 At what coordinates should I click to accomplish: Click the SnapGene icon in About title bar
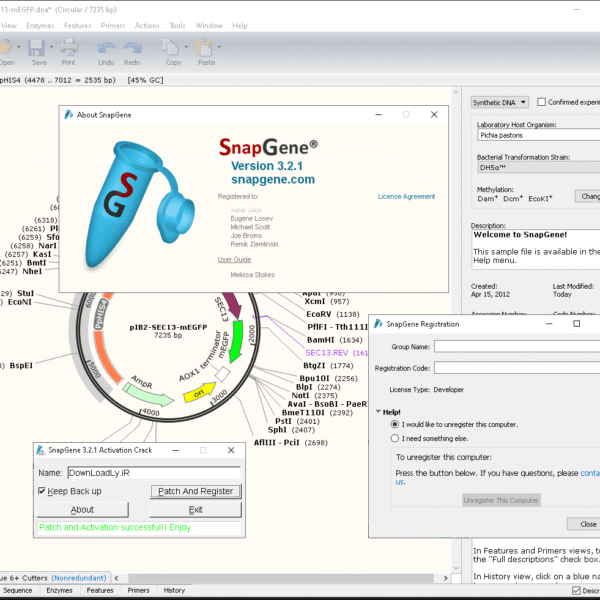[x=69, y=114]
